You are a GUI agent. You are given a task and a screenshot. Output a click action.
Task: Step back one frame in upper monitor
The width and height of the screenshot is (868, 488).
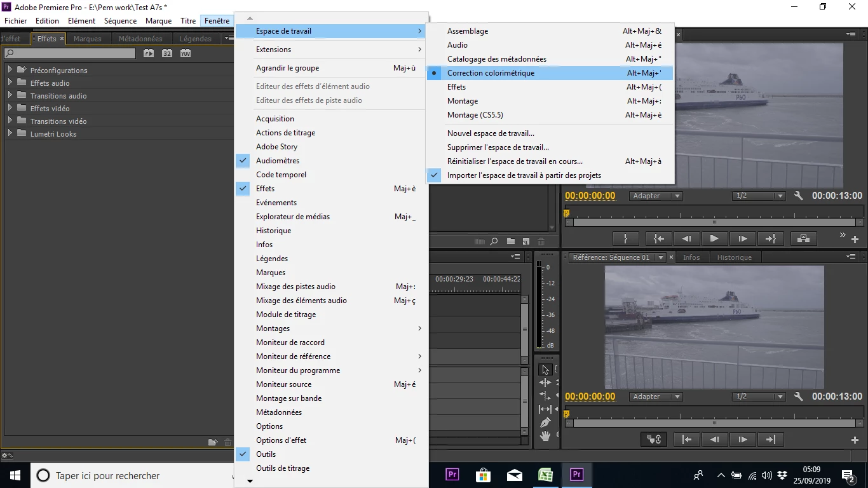(686, 238)
